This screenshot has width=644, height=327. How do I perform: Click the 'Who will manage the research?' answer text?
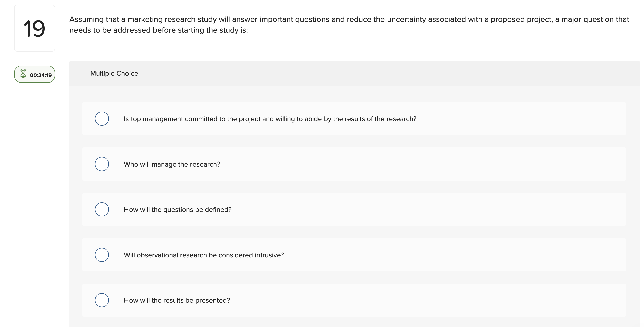(x=172, y=164)
